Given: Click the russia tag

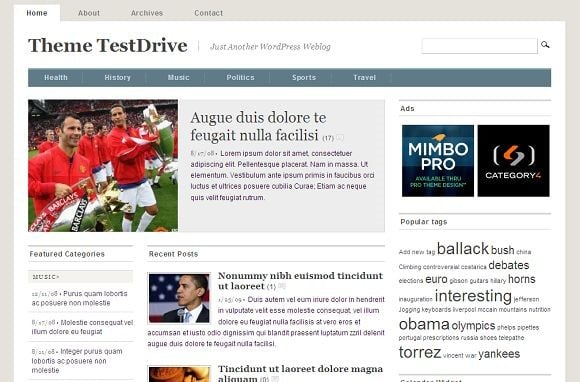Looking at the screenshot, I should click(469, 338).
